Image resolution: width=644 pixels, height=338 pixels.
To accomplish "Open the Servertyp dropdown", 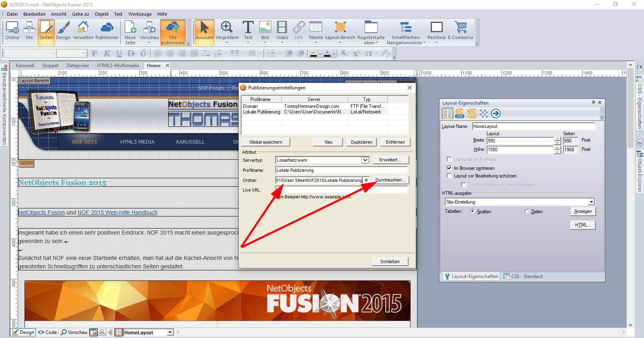I will [x=365, y=160].
